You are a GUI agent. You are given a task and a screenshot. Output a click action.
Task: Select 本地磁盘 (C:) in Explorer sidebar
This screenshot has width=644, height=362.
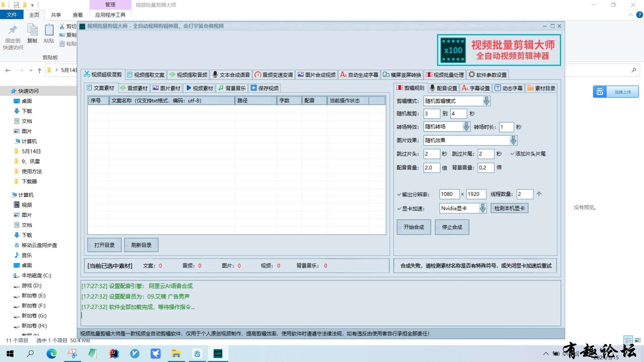36,275
